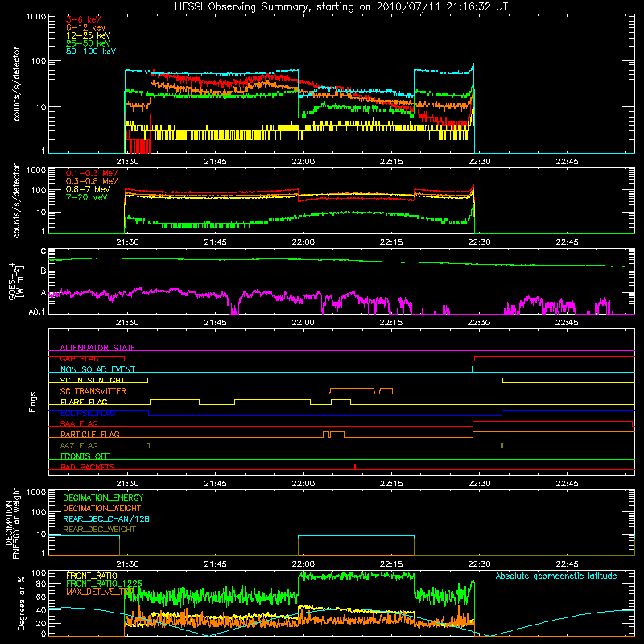644x644 pixels.
Task: Pick the 50-100 keV legend label
Action: point(91,52)
